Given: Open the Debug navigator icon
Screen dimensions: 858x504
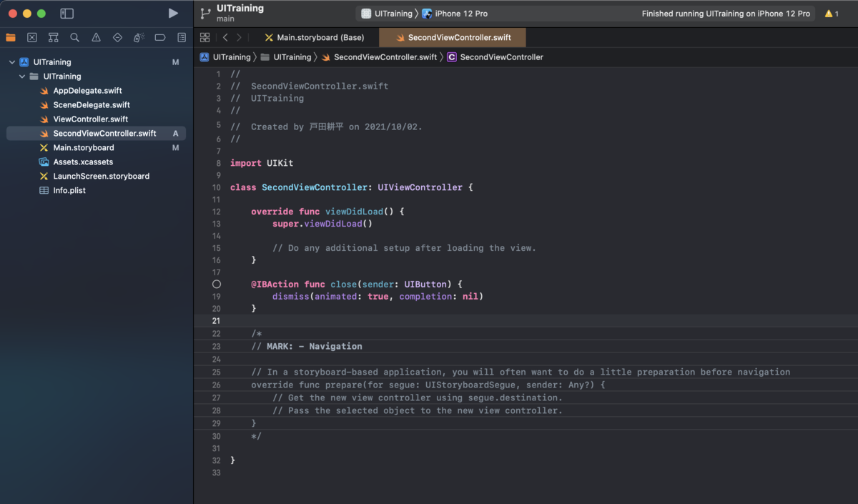Looking at the screenshot, I should point(139,37).
